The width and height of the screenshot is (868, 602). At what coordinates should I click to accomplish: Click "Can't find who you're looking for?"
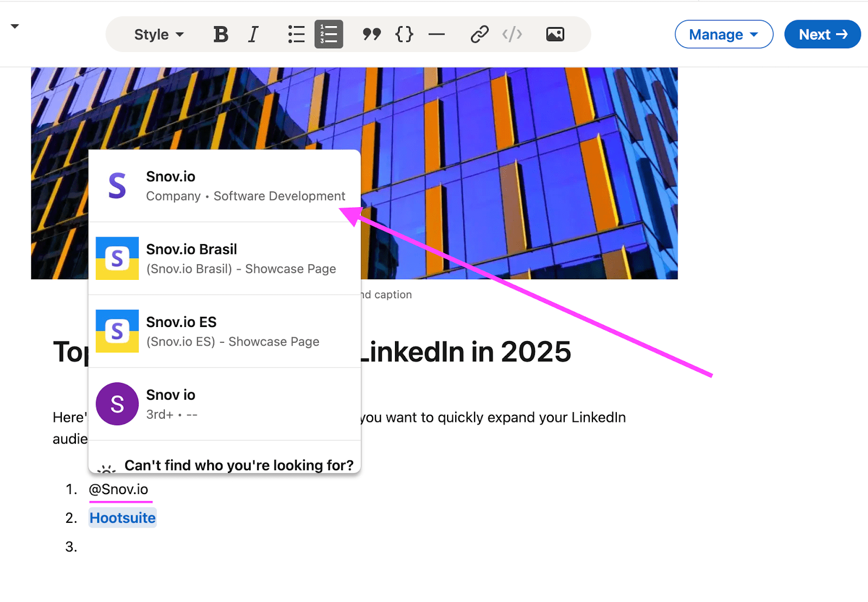click(239, 465)
